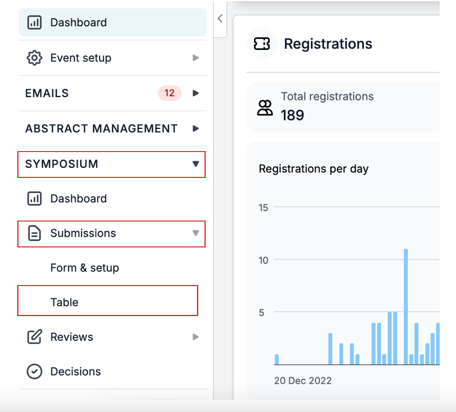Collapse the SYMPOSIUM section arrow
Screen dimensions: 456x412
[x=196, y=164]
